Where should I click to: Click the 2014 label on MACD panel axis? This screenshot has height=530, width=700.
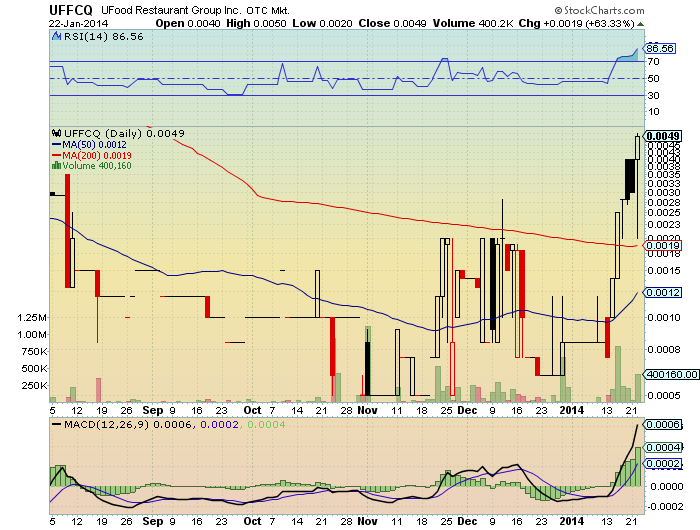pyautogui.click(x=572, y=521)
